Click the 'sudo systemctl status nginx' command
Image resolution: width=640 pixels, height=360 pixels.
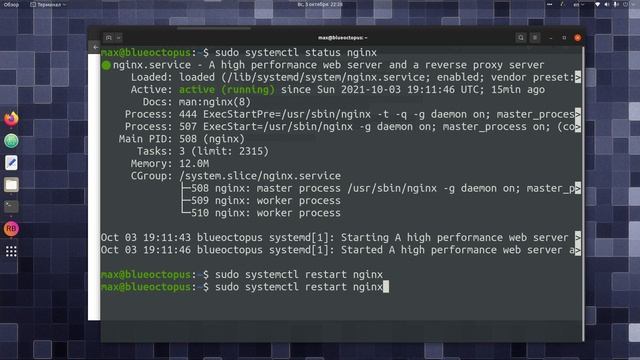click(296, 53)
